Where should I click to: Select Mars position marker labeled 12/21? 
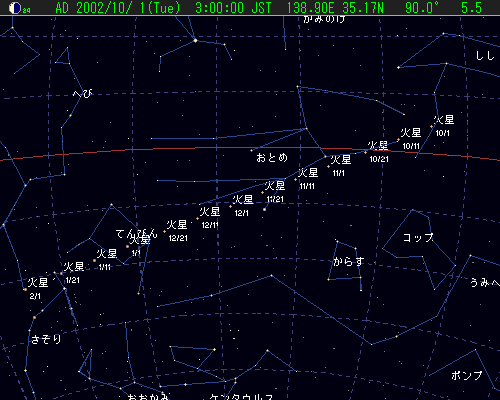click(164, 231)
